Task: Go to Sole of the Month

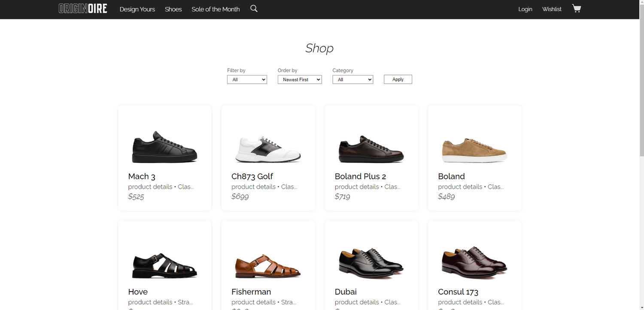Action: coord(216,9)
